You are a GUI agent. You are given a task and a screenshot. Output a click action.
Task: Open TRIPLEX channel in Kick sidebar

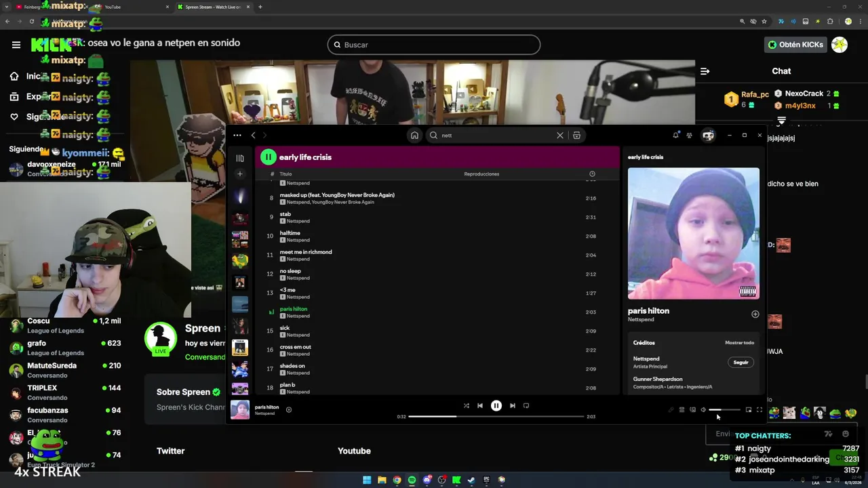tap(65, 392)
